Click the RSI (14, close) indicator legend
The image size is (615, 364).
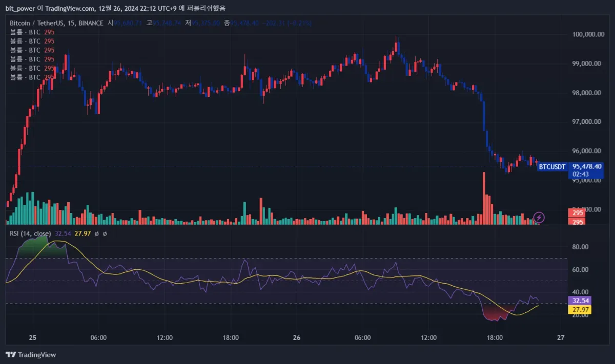(30, 233)
